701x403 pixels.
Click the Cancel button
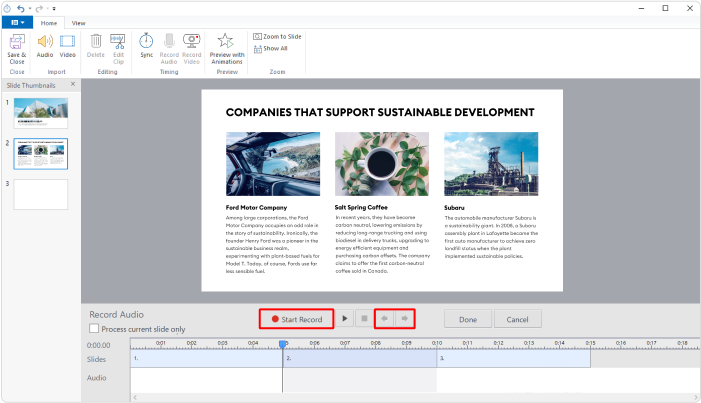pyautogui.click(x=517, y=319)
